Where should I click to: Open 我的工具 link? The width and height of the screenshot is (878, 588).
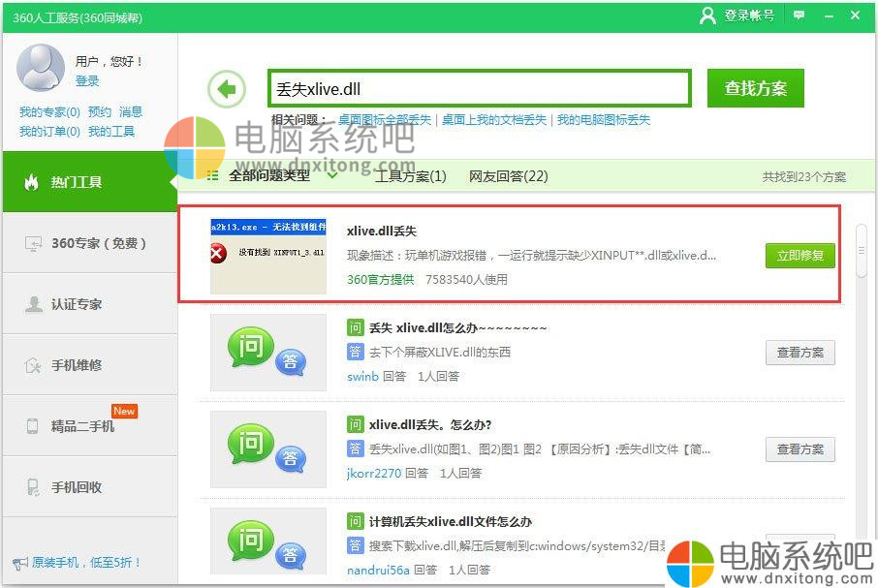(x=111, y=132)
